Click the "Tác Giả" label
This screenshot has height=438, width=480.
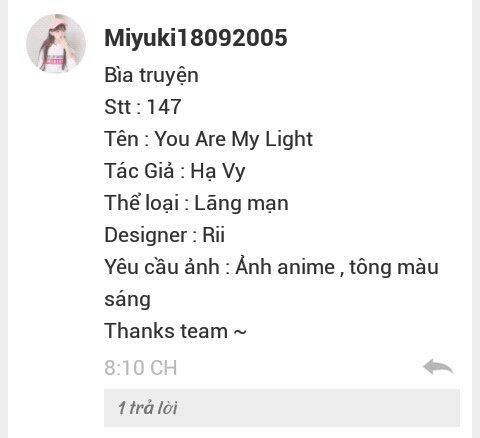pyautogui.click(x=139, y=171)
